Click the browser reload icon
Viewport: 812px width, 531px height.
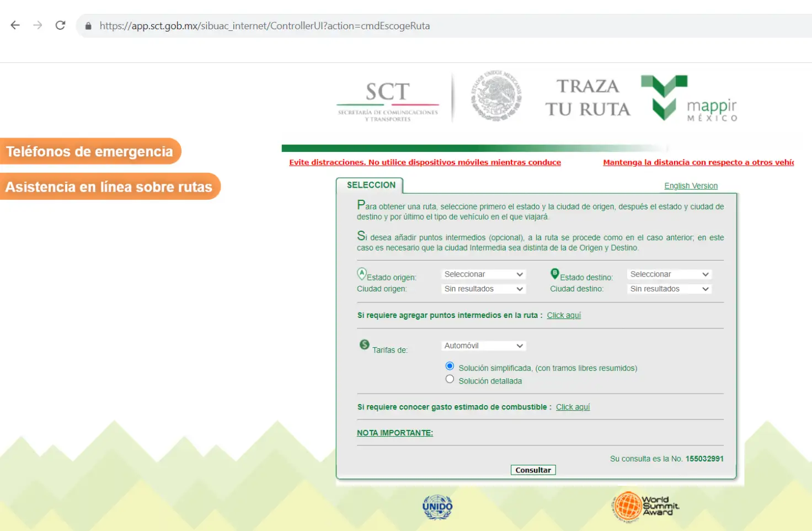pyautogui.click(x=60, y=25)
